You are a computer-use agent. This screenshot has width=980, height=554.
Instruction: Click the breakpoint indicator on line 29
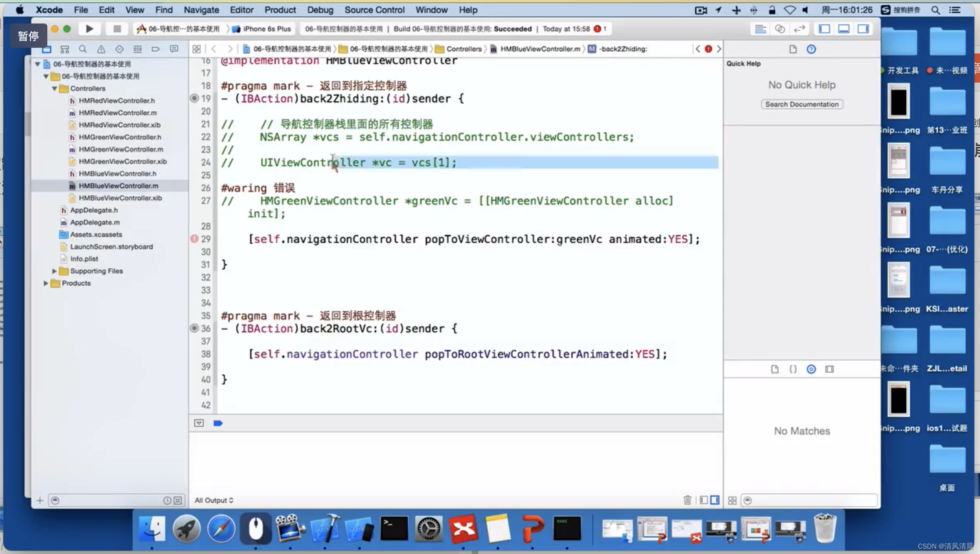195,239
